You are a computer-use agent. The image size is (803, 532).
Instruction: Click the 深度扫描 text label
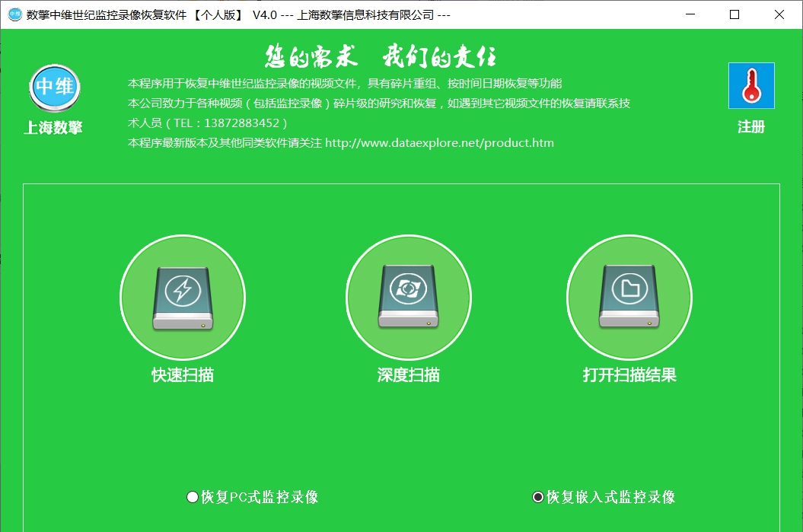pyautogui.click(x=408, y=373)
